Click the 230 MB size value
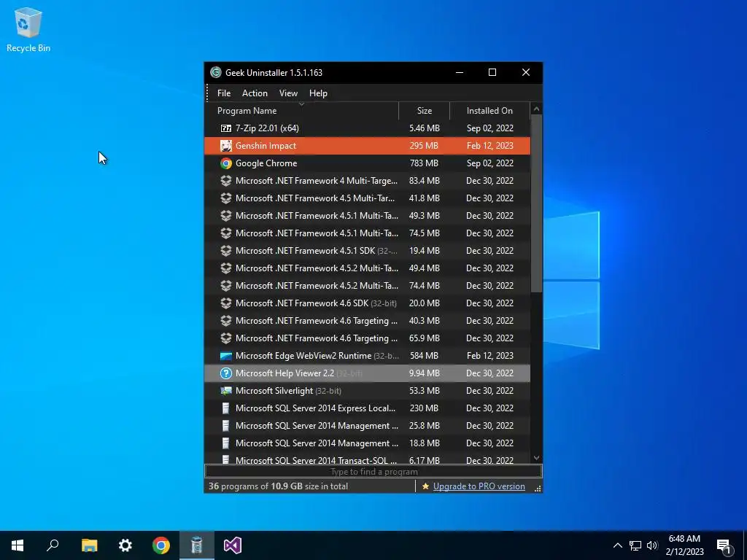 (424, 408)
